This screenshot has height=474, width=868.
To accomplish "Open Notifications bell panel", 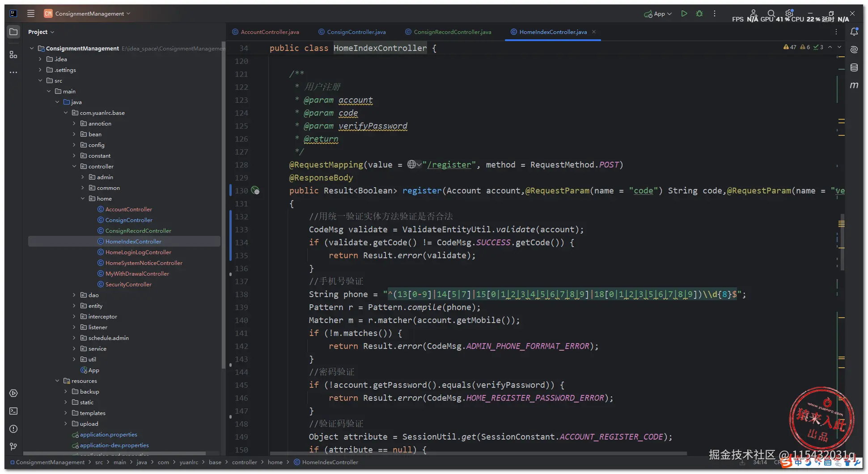I will (x=854, y=32).
